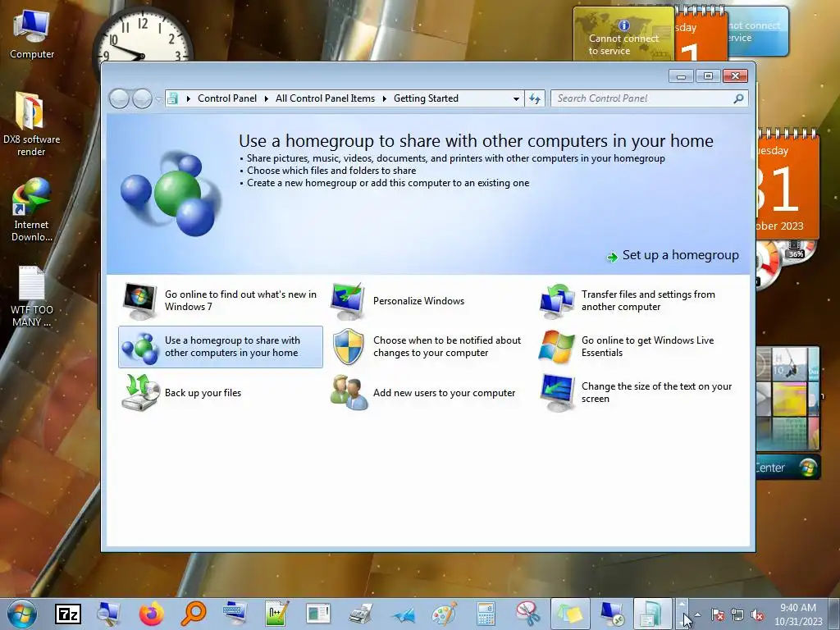The image size is (840, 630).
Task: Select the Computer desktop icon
Action: pyautogui.click(x=32, y=34)
